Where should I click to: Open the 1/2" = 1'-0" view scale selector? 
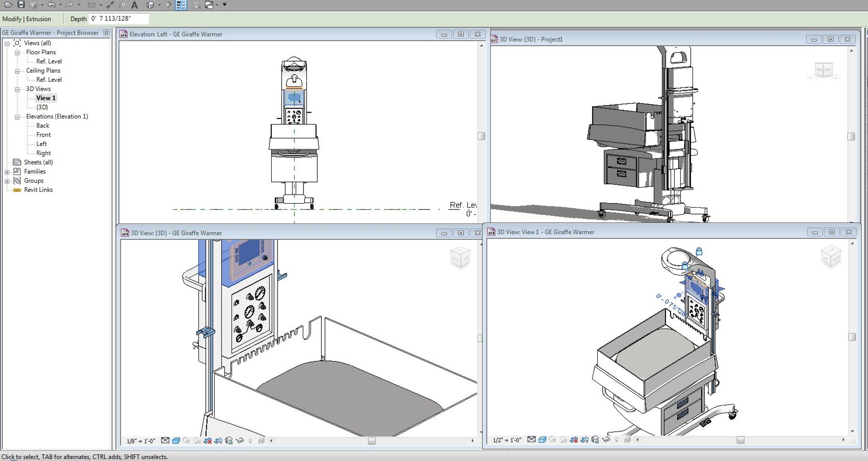[507, 440]
